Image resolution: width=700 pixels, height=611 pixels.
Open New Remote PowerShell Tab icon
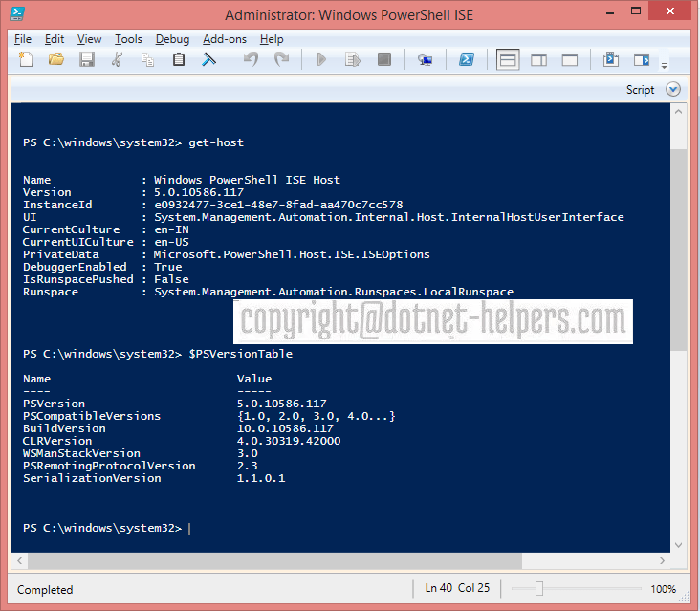[425, 59]
